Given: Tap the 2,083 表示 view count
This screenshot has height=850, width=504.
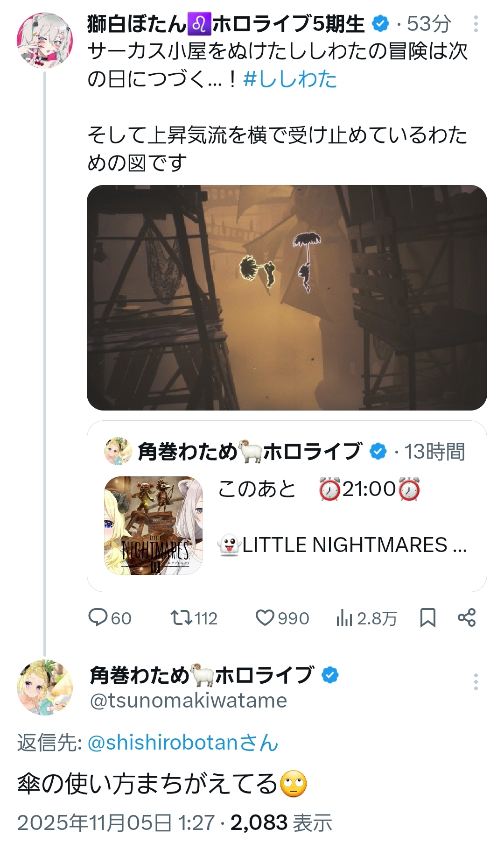Looking at the screenshot, I should point(281,823).
